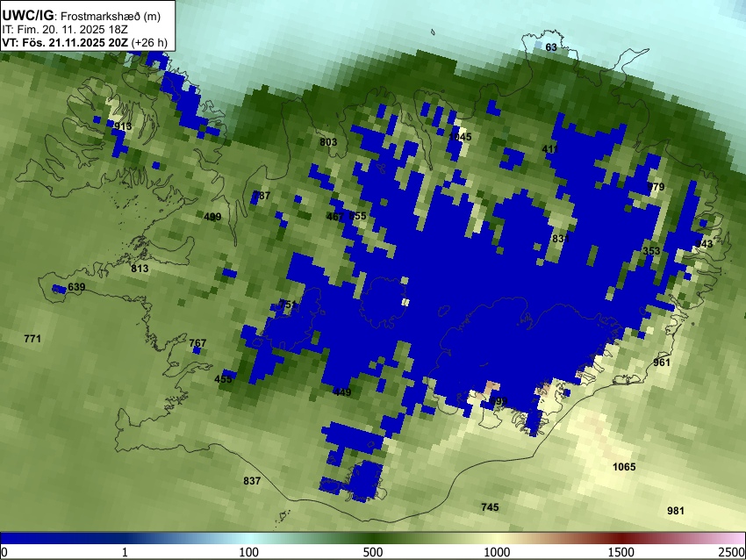Click the color scale label 2500
This screenshot has height=560, width=746.
click(732, 552)
